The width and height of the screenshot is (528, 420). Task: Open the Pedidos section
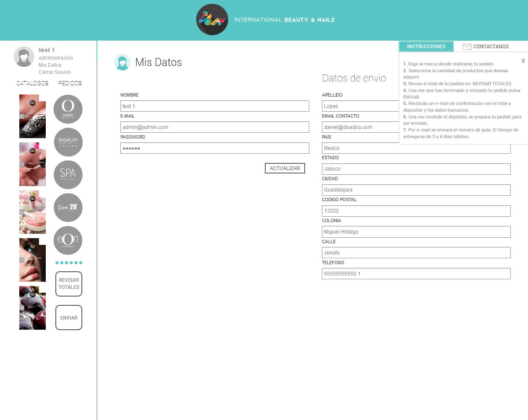pyautogui.click(x=70, y=83)
